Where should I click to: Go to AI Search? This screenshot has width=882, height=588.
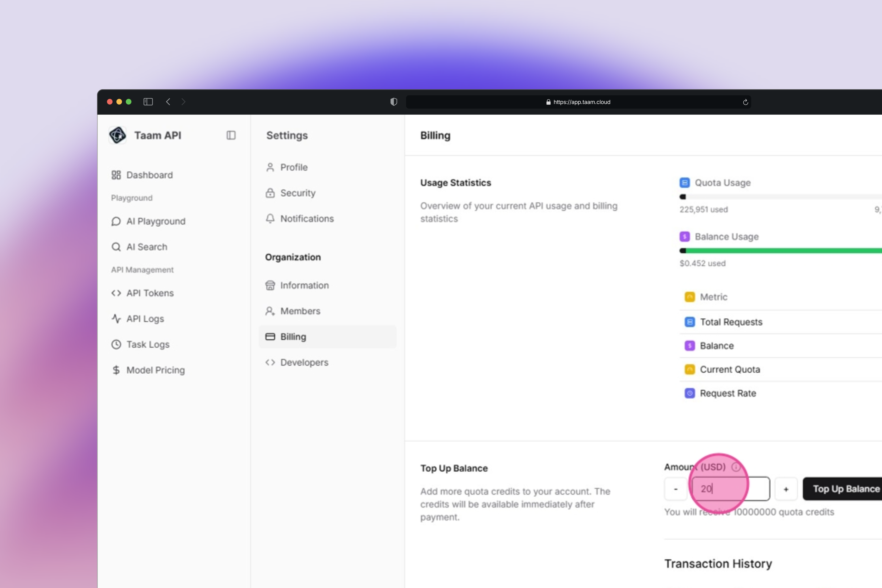pos(147,247)
